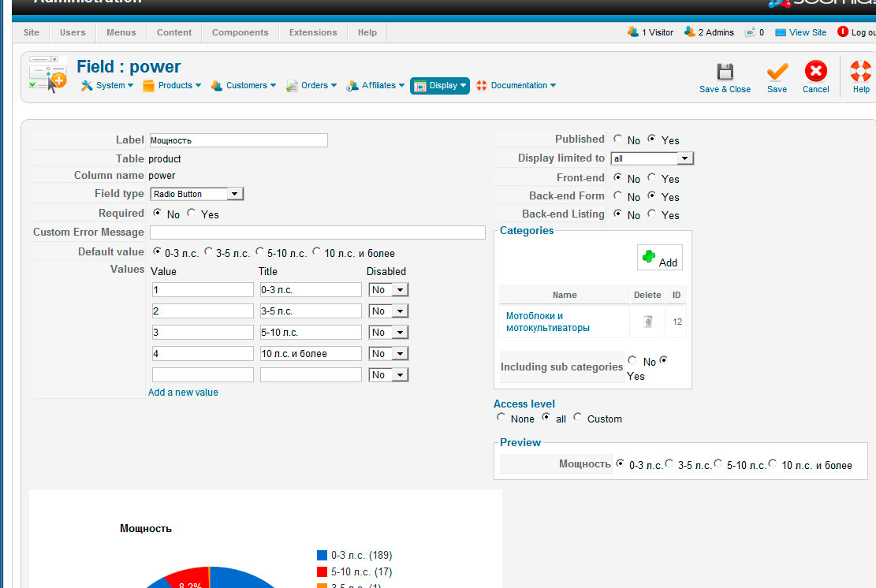
Task: Choose 5-10 л.с. in Preview
Action: pyautogui.click(x=718, y=463)
